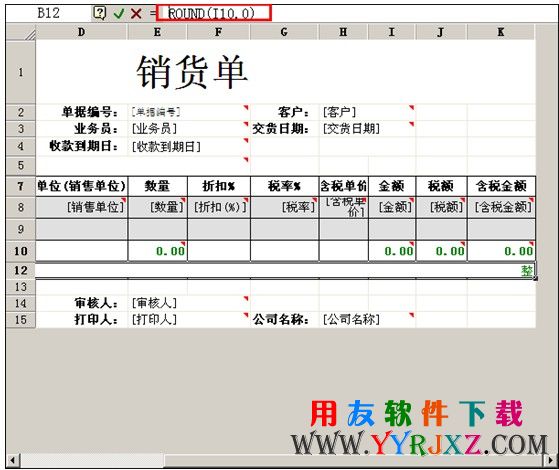This screenshot has width=559, height=470.
Task: Click the ROUND(I10,0) formula input field
Action: [214, 13]
